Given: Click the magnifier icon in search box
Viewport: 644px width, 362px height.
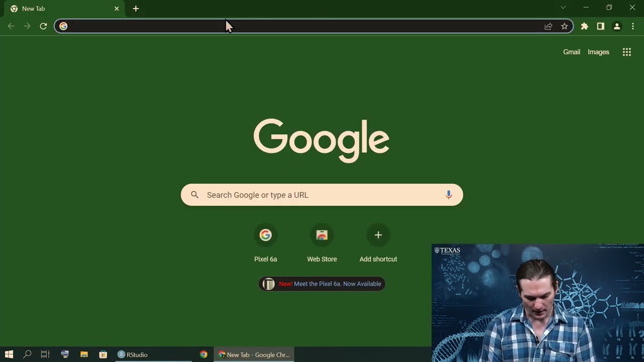Looking at the screenshot, I should click(x=195, y=195).
